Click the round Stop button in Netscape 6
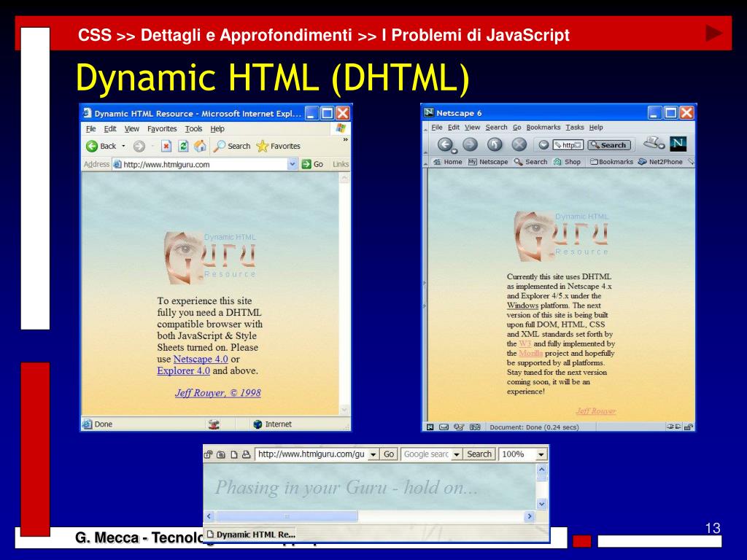 pos(519,144)
